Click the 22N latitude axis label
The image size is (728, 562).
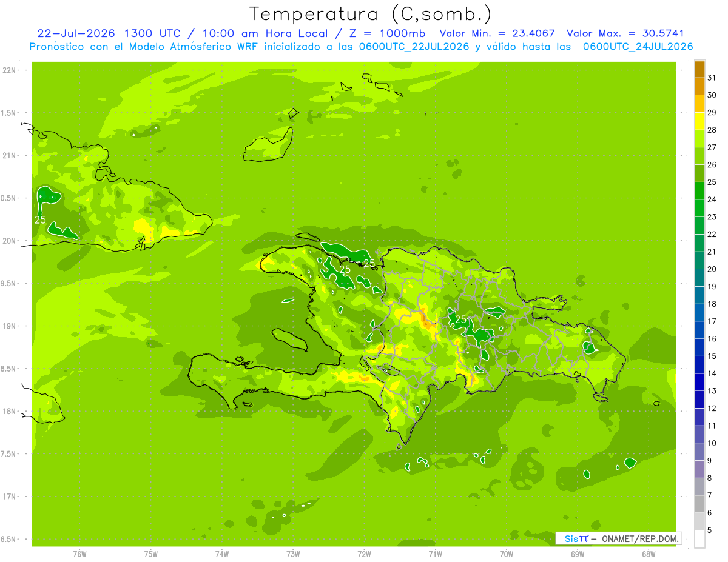pyautogui.click(x=10, y=70)
